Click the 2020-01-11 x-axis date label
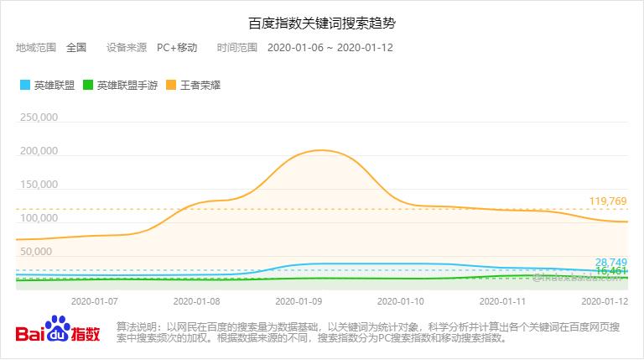Screen dimensions: 644x360 tap(503, 300)
